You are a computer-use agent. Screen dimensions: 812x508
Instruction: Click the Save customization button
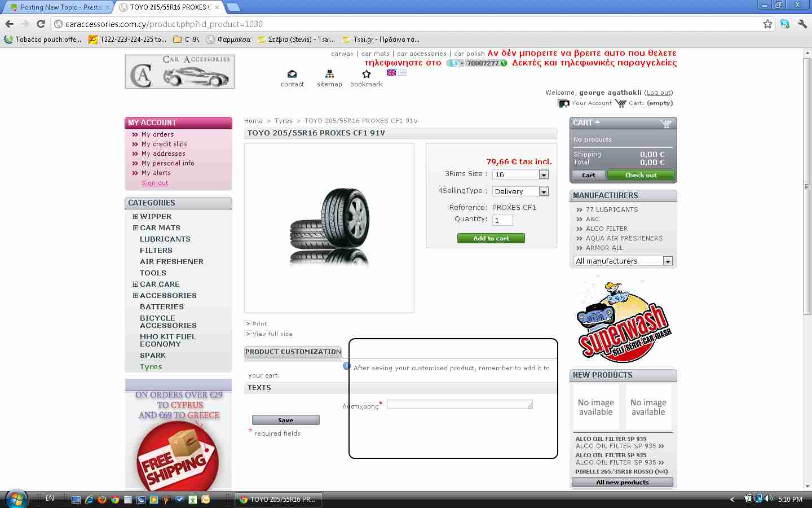pos(285,420)
